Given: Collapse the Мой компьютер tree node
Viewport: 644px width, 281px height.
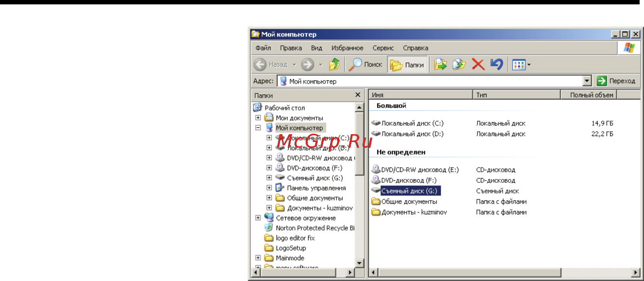Looking at the screenshot, I should coord(258,128).
